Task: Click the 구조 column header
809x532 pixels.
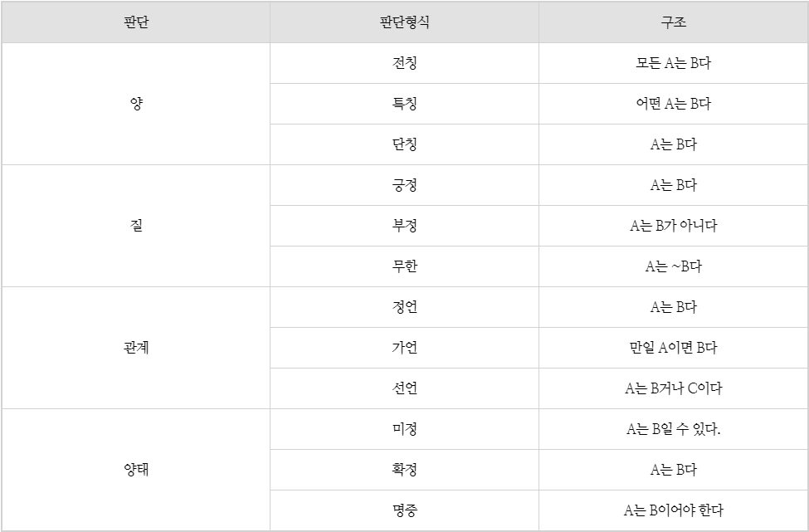Action: pos(673,22)
